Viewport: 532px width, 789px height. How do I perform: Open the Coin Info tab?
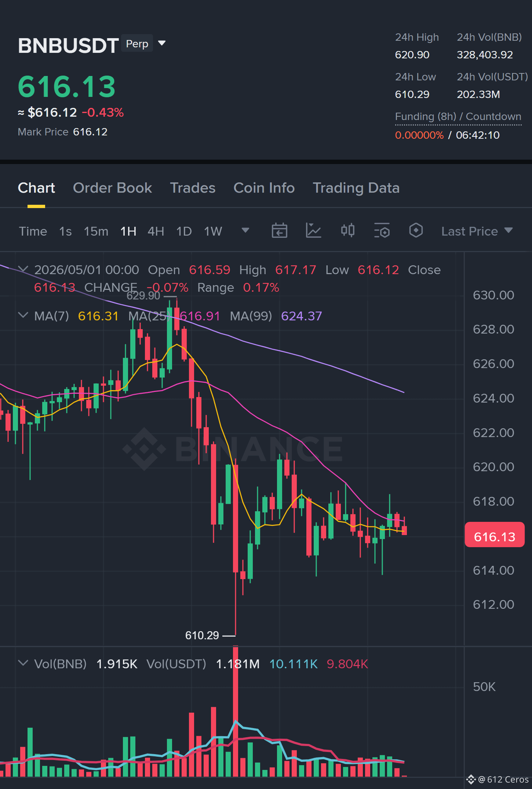[264, 188]
